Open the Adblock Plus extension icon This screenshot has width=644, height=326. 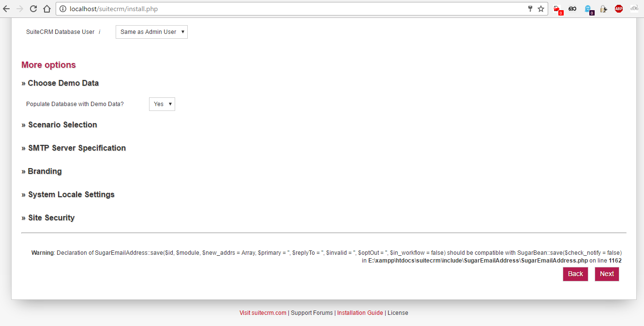619,9
